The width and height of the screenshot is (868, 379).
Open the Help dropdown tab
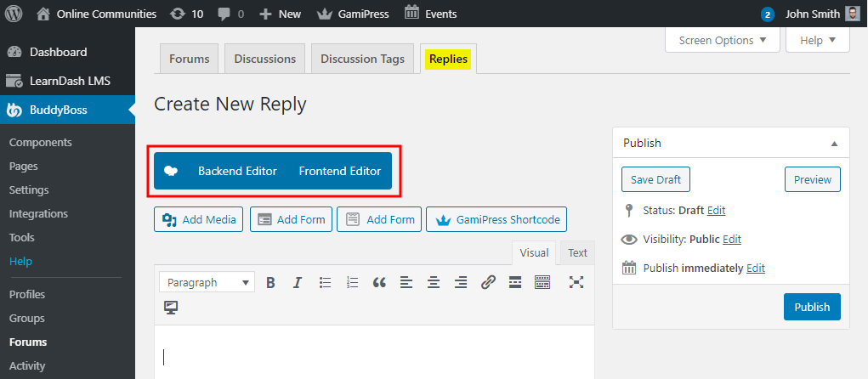point(817,40)
